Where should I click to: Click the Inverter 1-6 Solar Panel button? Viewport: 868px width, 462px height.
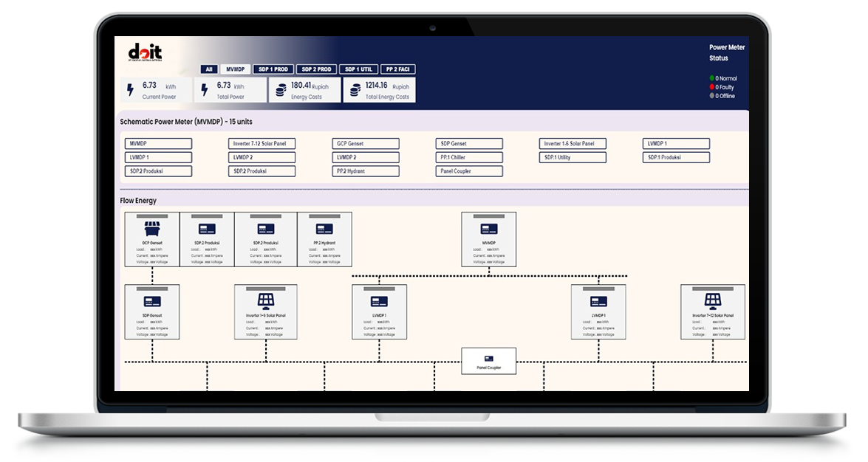click(x=573, y=144)
